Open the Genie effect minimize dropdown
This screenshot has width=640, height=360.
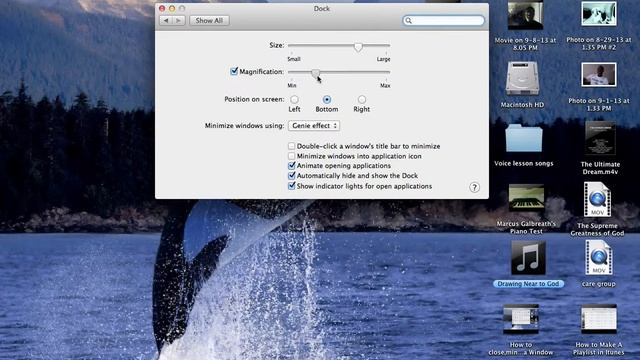point(314,126)
